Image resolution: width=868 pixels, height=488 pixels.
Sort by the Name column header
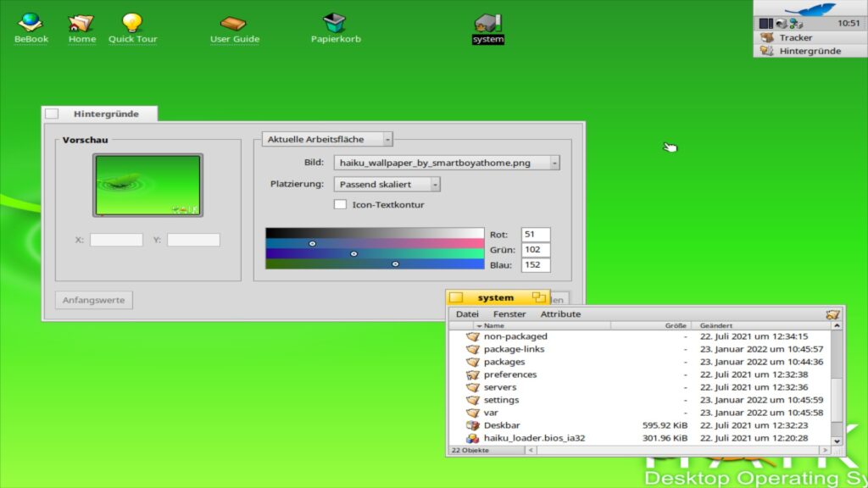542,326
